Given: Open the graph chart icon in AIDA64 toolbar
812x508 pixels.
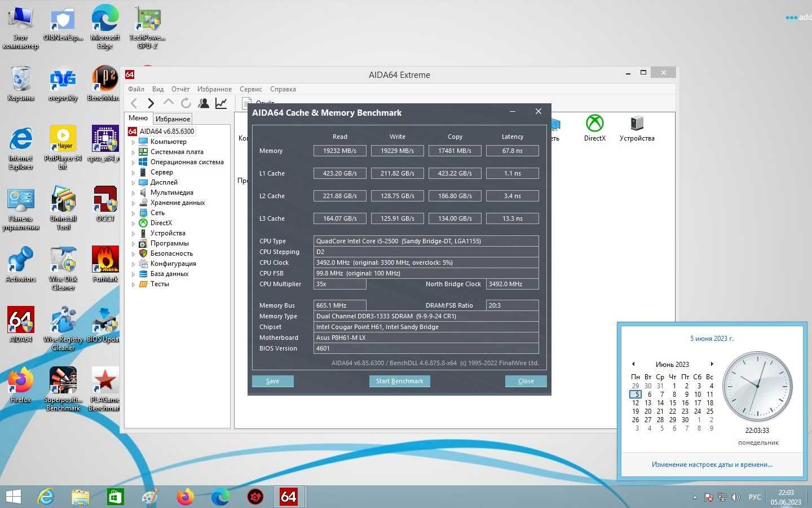Looking at the screenshot, I should click(x=221, y=103).
